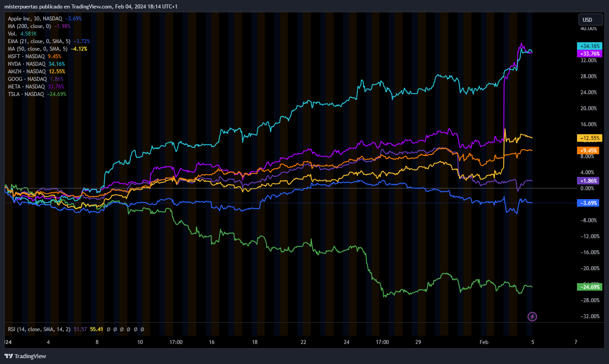
Task: Select the EMA (21, close, 0, SMA, 5) legend
Action: click(39, 41)
